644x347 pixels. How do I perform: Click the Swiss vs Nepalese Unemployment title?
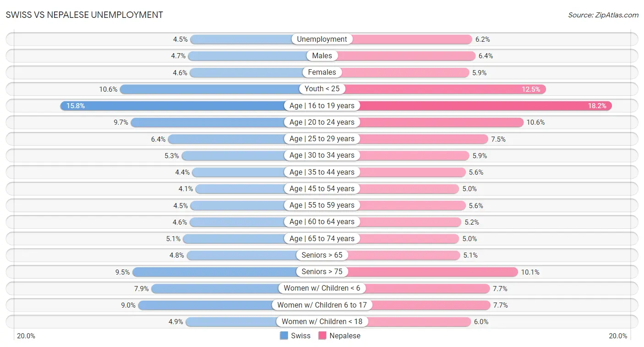coord(84,15)
